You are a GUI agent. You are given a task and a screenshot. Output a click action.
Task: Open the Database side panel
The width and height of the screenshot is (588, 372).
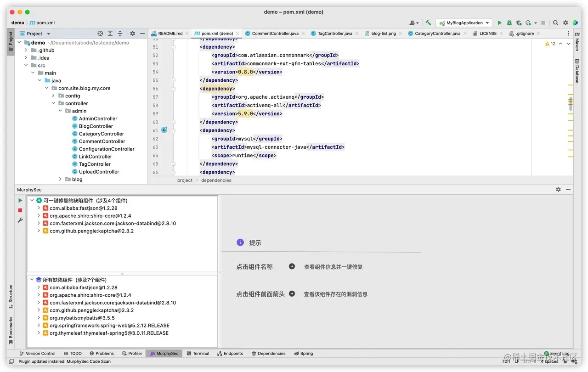577,71
